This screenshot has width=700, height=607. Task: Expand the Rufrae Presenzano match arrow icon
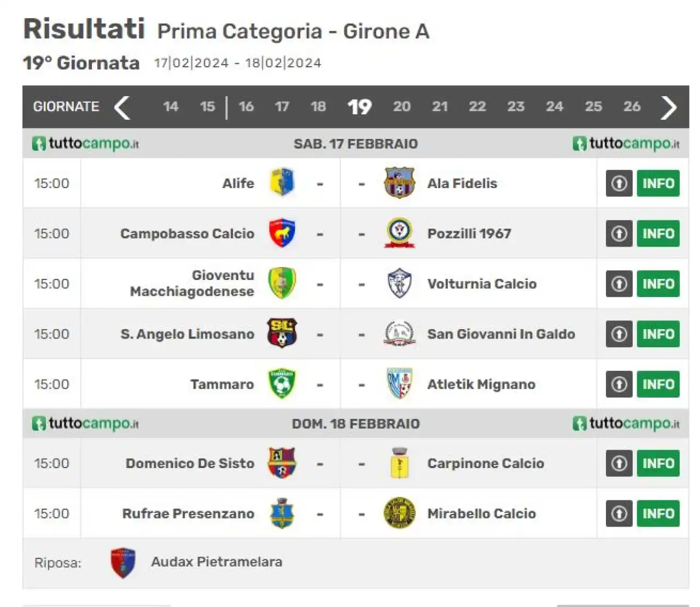(x=619, y=513)
